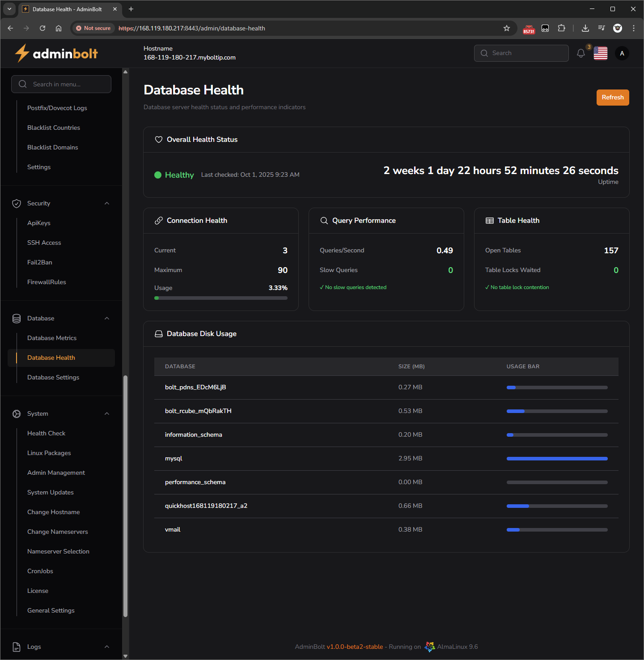Reload the page with browser refresh icon
Screen dimensions: 644x660
pos(42,28)
